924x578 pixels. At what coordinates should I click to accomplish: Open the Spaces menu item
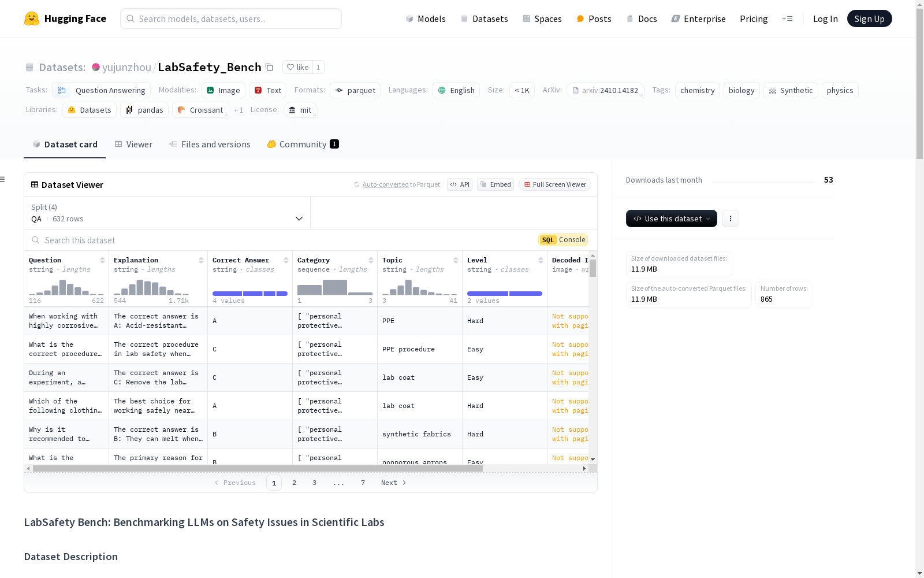542,18
